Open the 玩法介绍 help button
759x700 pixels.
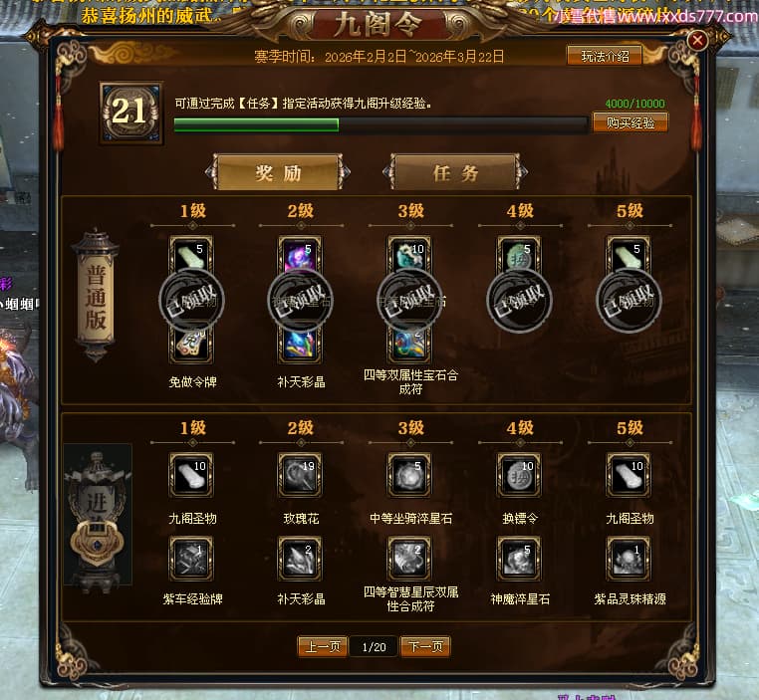[605, 56]
